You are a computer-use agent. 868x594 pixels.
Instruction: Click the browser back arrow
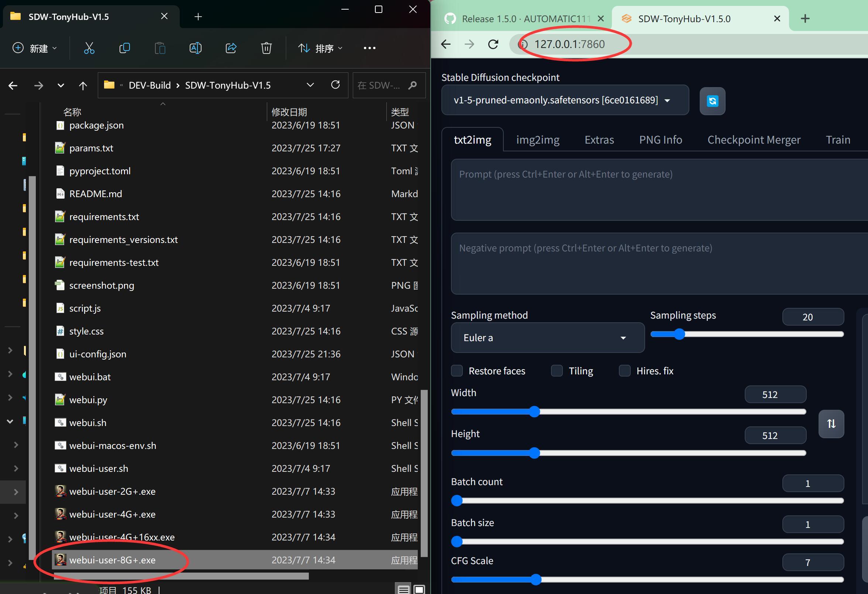coord(446,44)
